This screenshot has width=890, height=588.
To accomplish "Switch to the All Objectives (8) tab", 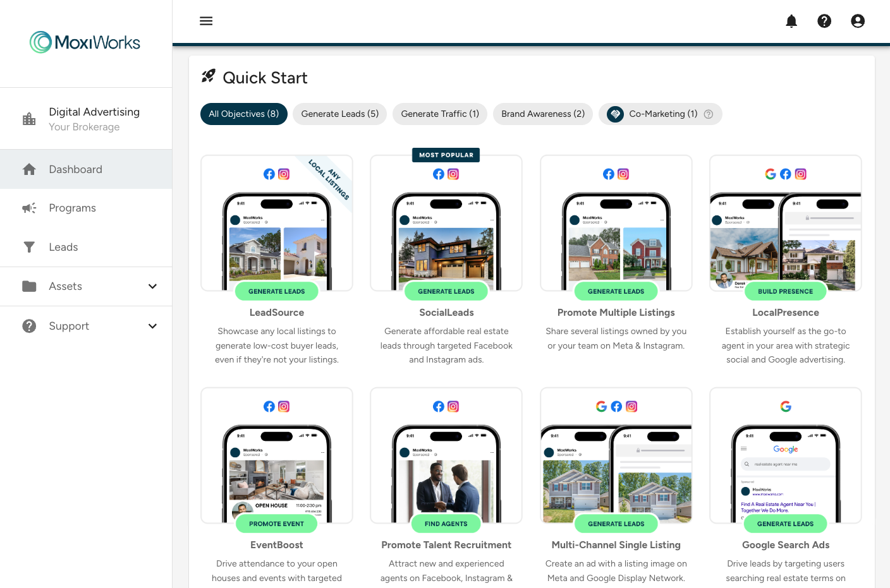I will (x=243, y=114).
